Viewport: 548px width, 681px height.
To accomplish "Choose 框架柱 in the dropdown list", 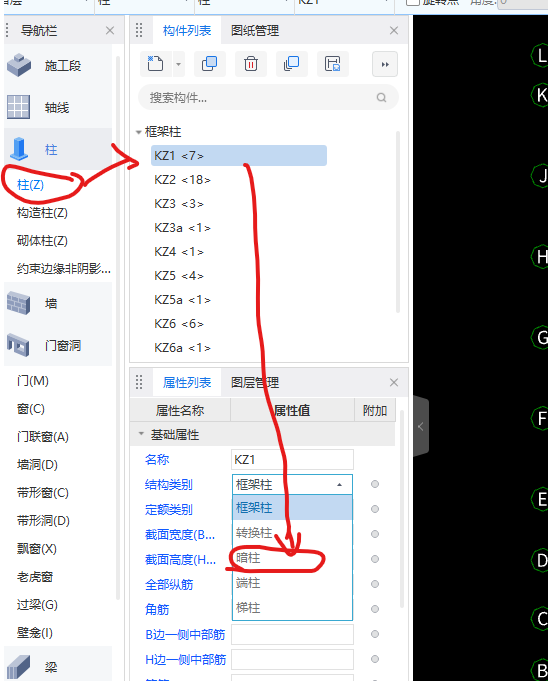I will (x=292, y=507).
